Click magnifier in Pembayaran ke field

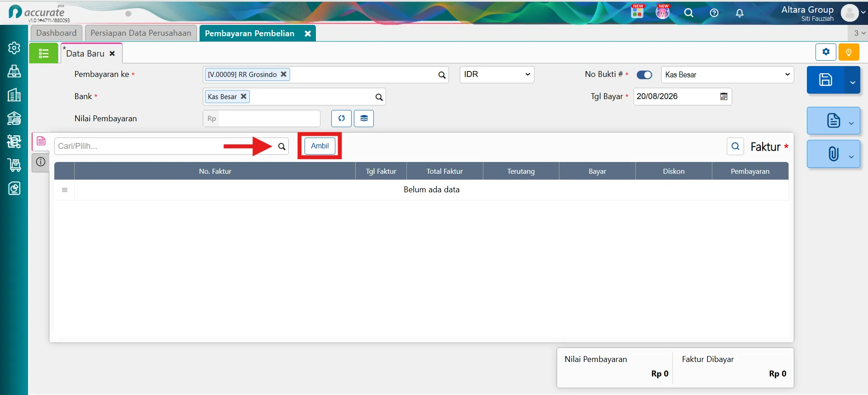point(442,75)
